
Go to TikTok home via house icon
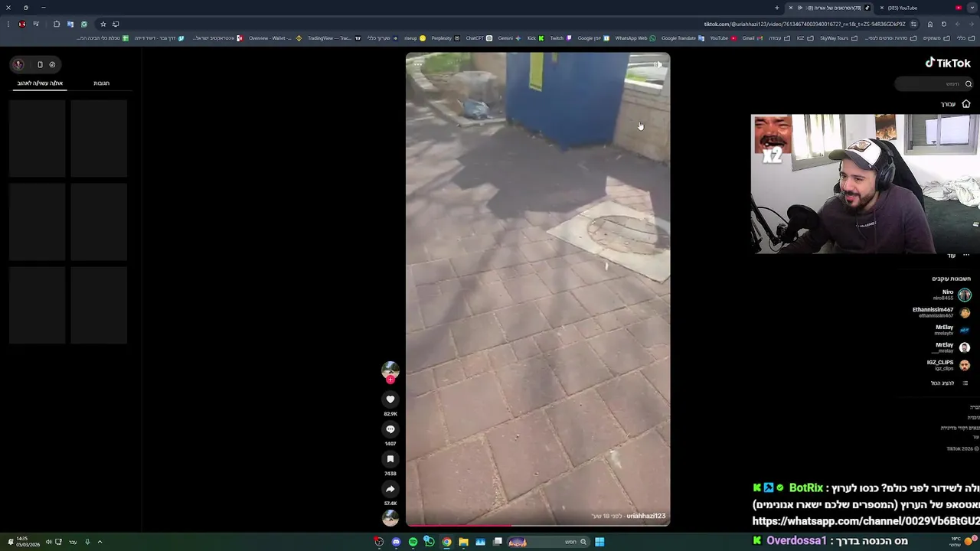tap(966, 104)
